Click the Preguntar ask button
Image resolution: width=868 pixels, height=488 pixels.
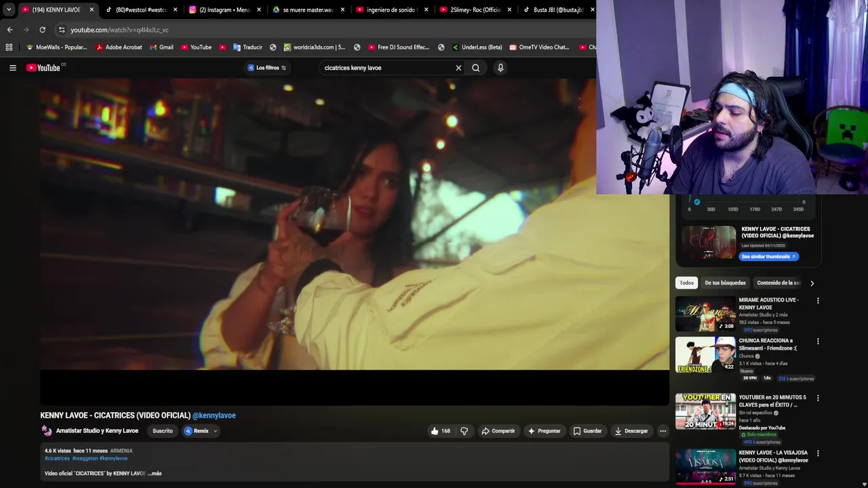coord(545,431)
